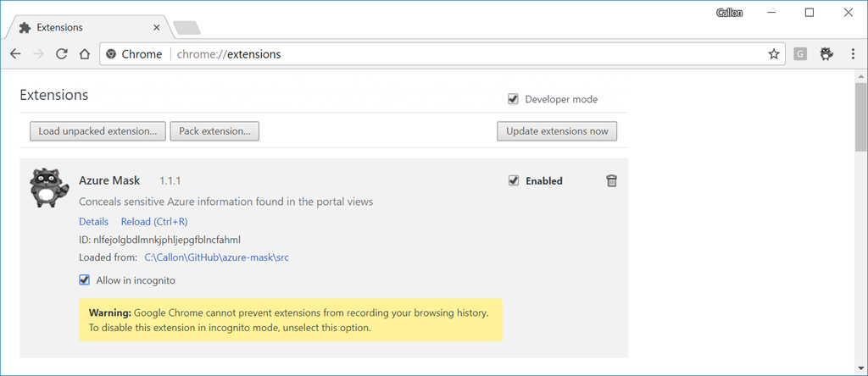Click the Azure Mask raccoon toolbar icon

[x=826, y=54]
